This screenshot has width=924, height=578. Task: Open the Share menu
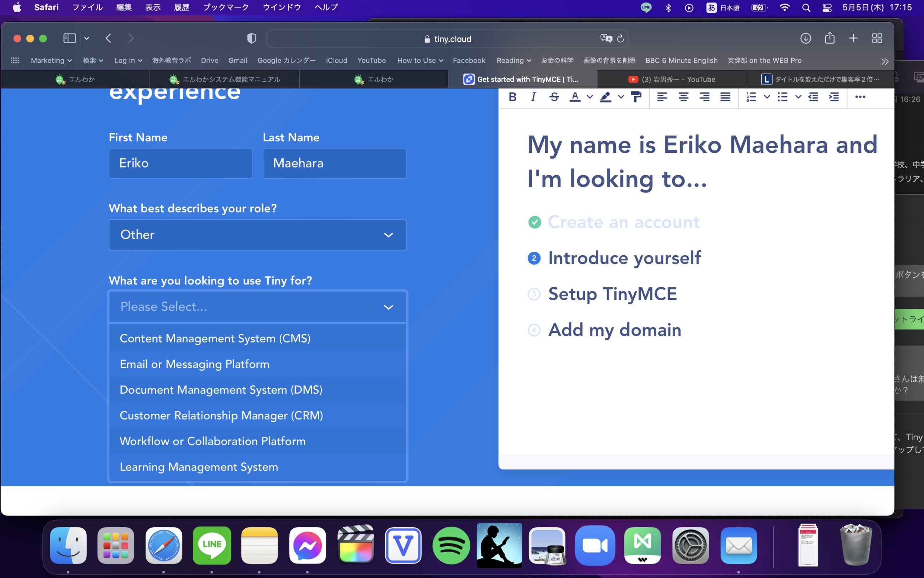coord(830,38)
